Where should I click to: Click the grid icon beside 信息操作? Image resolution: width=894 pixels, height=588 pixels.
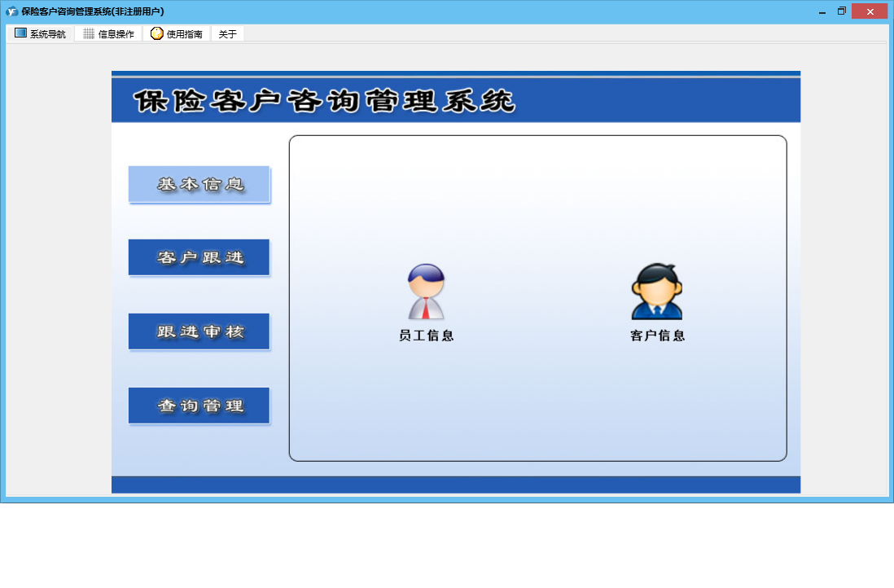coord(89,33)
